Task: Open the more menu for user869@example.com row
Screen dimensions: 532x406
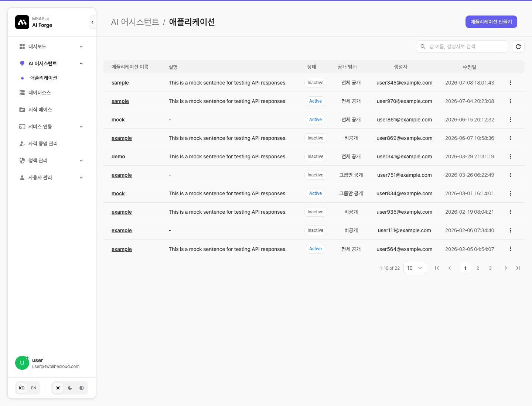Action: pyautogui.click(x=511, y=138)
